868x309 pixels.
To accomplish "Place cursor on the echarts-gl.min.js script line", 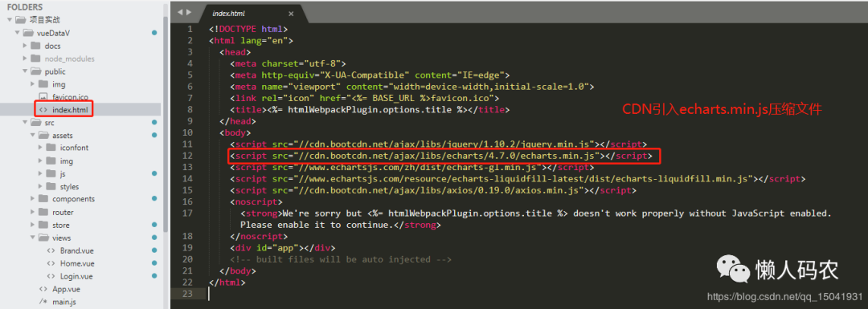I will pos(412,168).
